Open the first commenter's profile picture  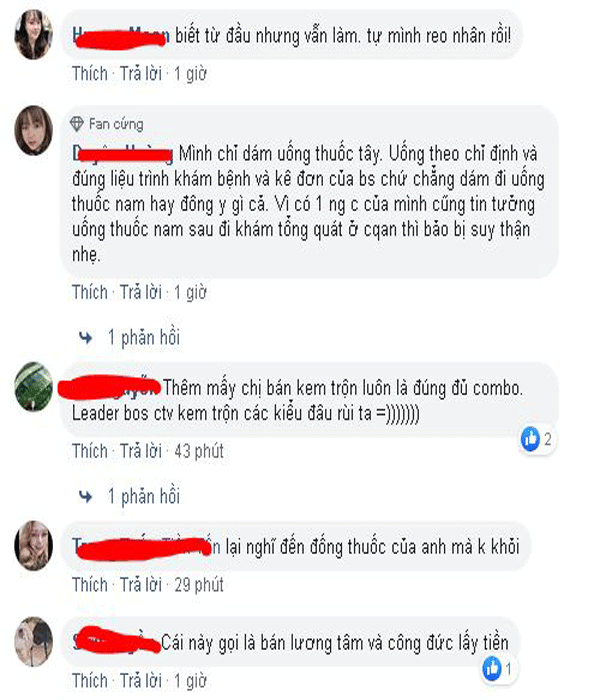[33, 35]
